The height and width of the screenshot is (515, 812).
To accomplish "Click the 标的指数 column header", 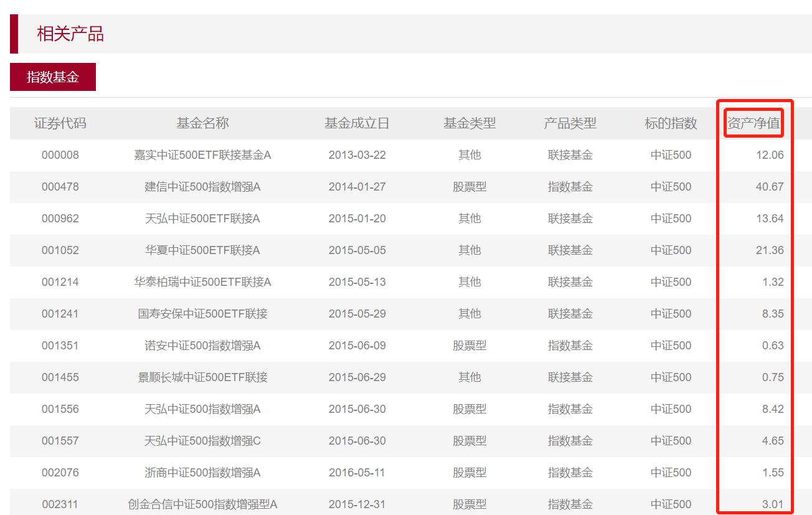I will coord(671,123).
